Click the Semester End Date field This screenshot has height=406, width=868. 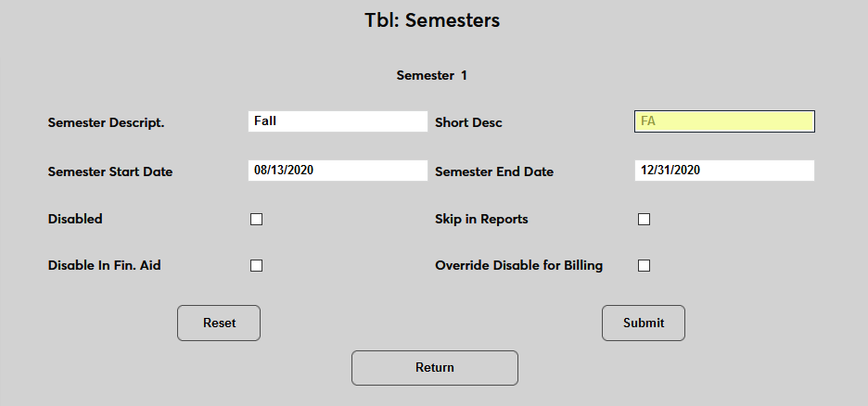coord(724,171)
